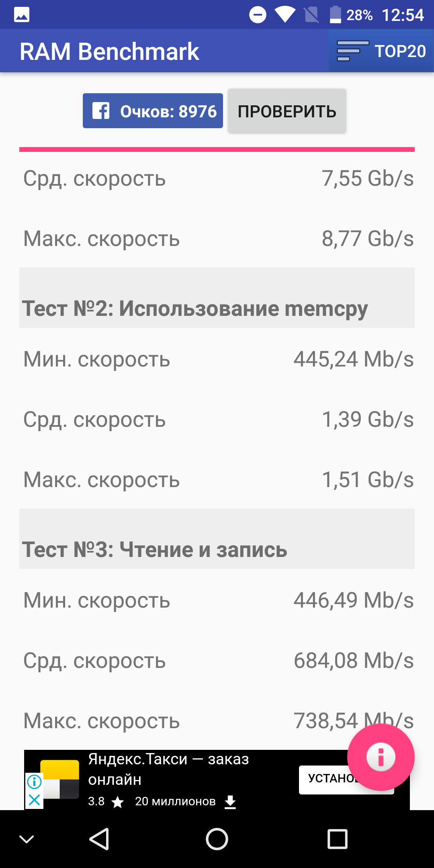Tap the Яндекс.Такси ad title text
The image size is (434, 868).
point(168,769)
